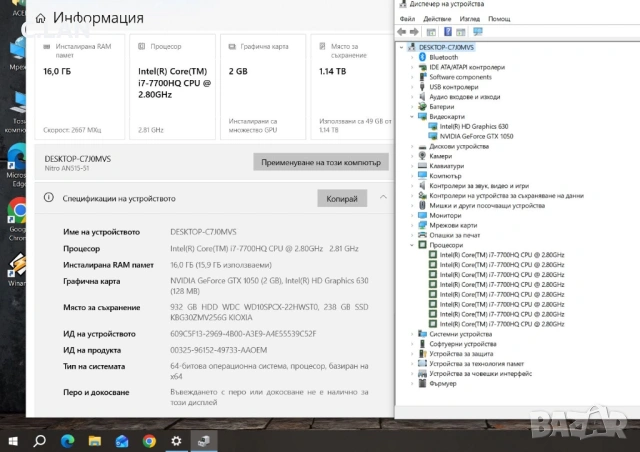Click the product ID 00325-96152-49733-AAOEM
The height and width of the screenshot is (452, 640).
coord(218,350)
